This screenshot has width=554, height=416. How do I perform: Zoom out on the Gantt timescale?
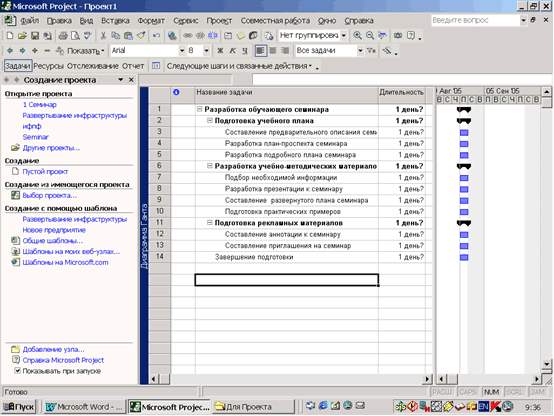pyautogui.click(x=370, y=35)
